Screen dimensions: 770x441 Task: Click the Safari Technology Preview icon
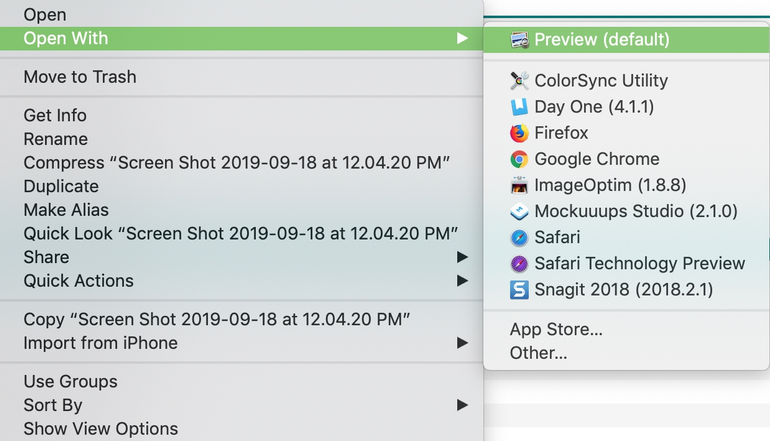click(519, 264)
